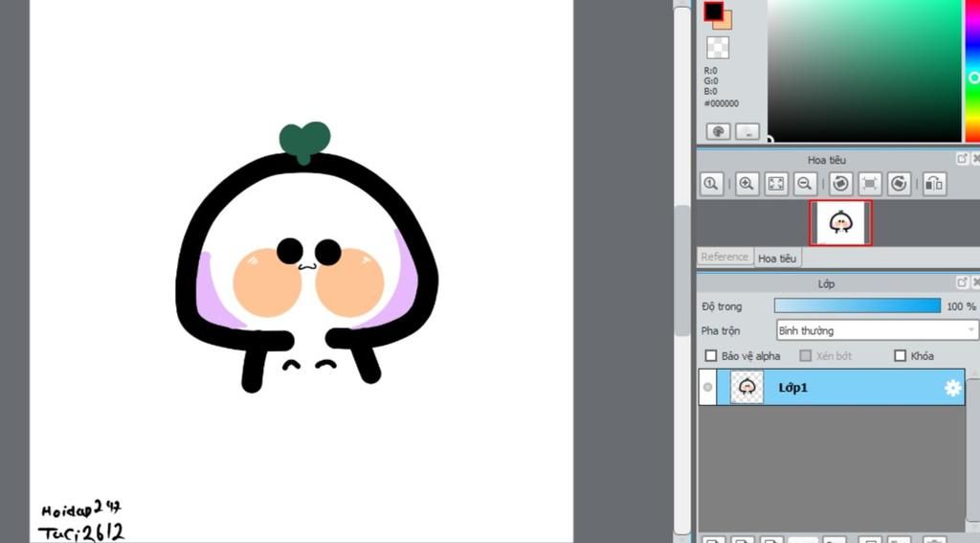Zoom in using the Hoa tiêu plus magnifier

tap(746, 183)
